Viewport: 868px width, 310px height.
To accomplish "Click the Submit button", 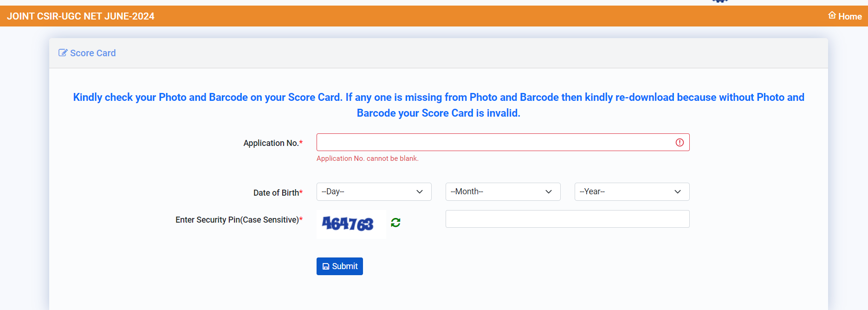I will [340, 266].
